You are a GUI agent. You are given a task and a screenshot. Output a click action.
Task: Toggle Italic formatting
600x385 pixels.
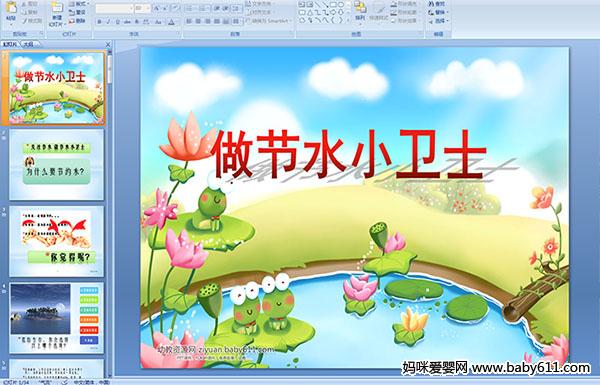[108, 22]
